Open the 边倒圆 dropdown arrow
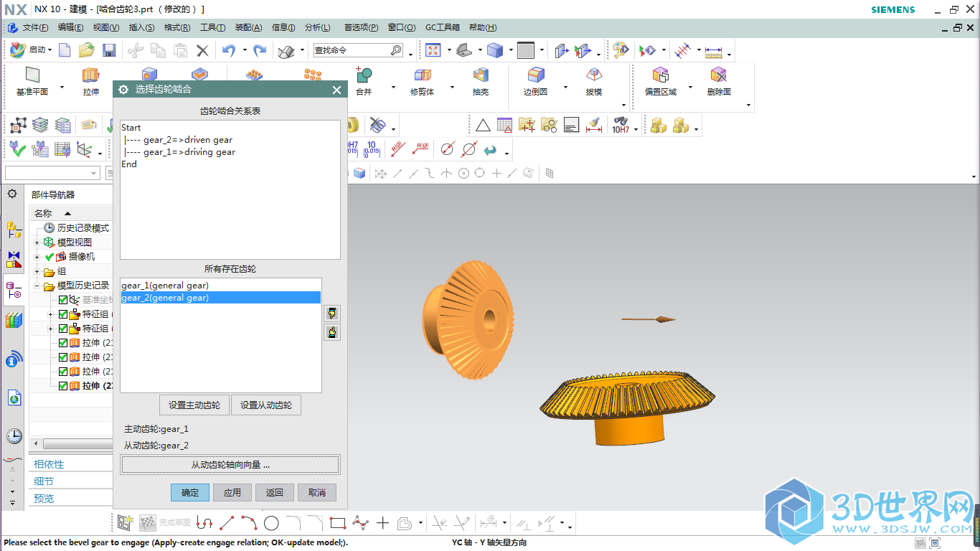Screen dimensions: 980x551 pyautogui.click(x=566, y=88)
